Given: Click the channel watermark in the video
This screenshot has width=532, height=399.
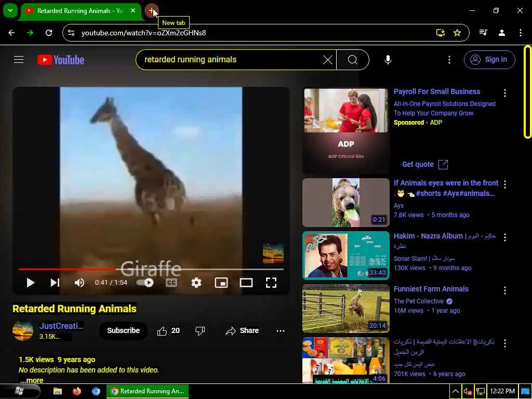Looking at the screenshot, I should (273, 254).
